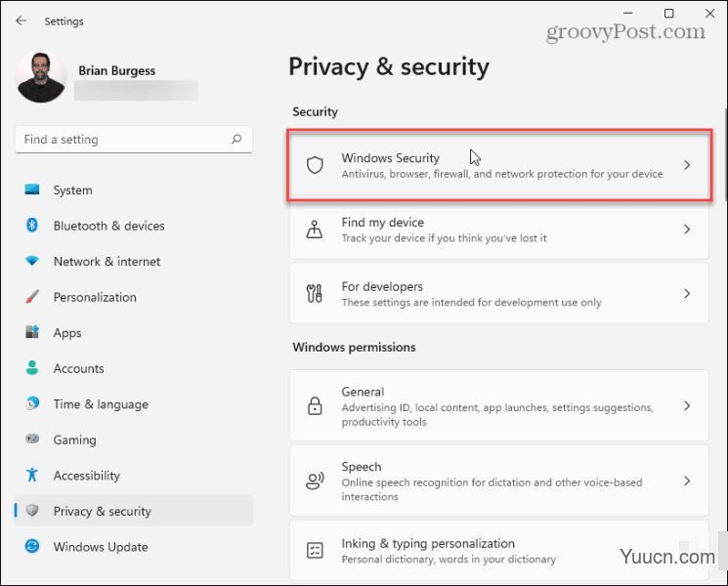Click the back arrow in Settings header
This screenshot has height=586, width=728.
coord(21,21)
